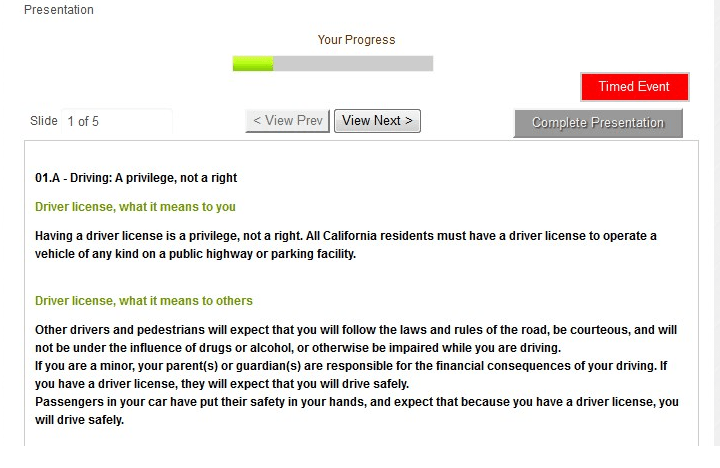The height and width of the screenshot is (468, 720).
Task: Click the red Timed Event badge
Action: (635, 86)
